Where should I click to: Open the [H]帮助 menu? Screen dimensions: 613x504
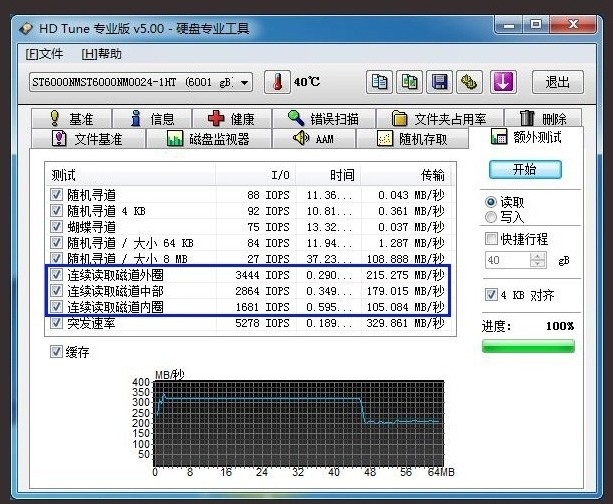[102, 54]
